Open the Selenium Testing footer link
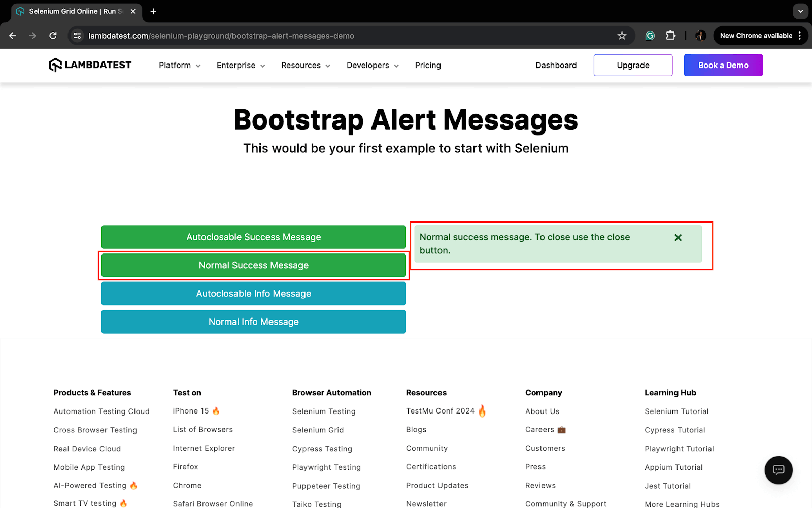This screenshot has width=812, height=508. (x=324, y=411)
